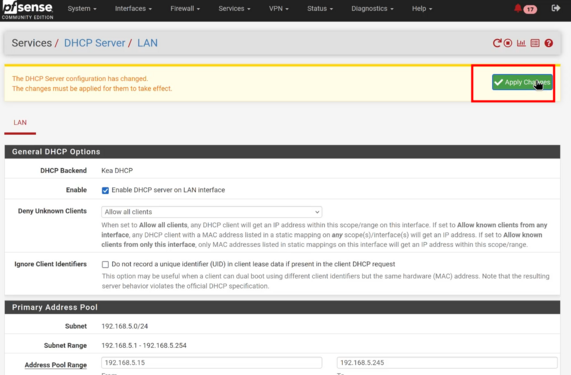The width and height of the screenshot is (571, 375).
Task: Click the subnet value 192.168.5.0/24
Action: point(125,326)
